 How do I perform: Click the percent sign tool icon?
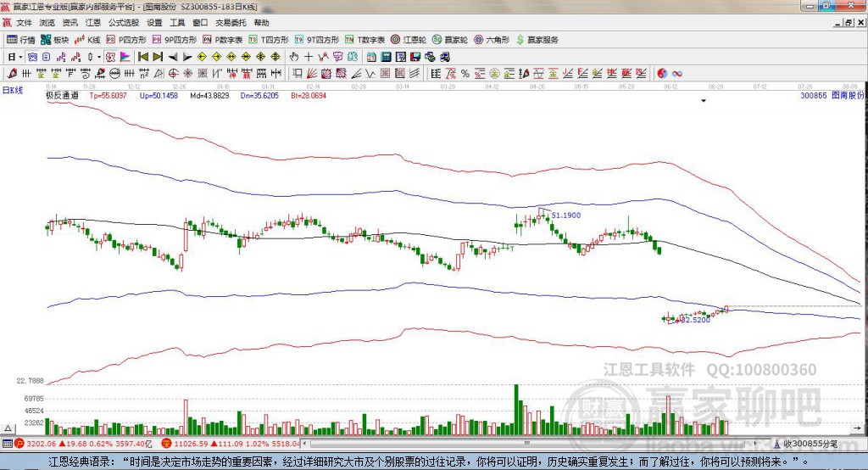[x=465, y=73]
